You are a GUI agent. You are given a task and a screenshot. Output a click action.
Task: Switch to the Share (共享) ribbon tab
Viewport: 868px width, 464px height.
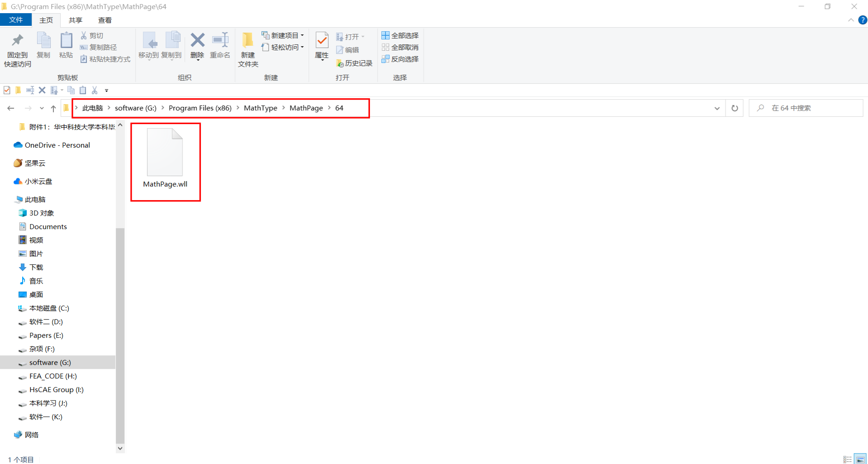click(76, 20)
